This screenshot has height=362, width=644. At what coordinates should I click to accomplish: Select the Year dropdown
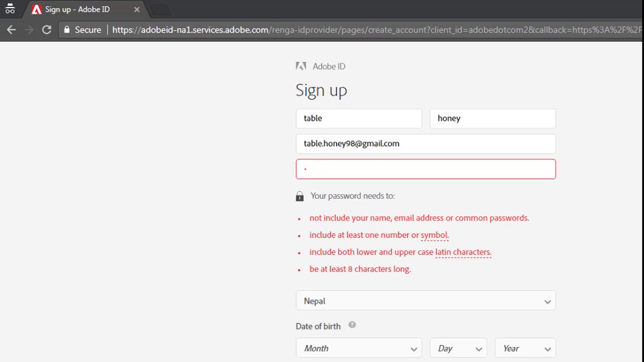[525, 348]
